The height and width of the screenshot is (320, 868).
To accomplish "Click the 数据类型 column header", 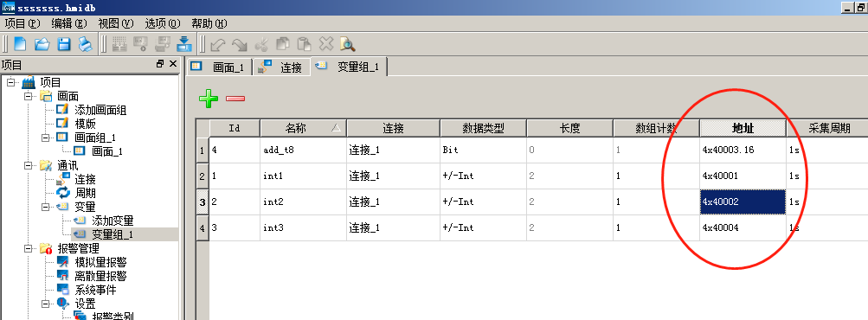I will pyautogui.click(x=483, y=129).
